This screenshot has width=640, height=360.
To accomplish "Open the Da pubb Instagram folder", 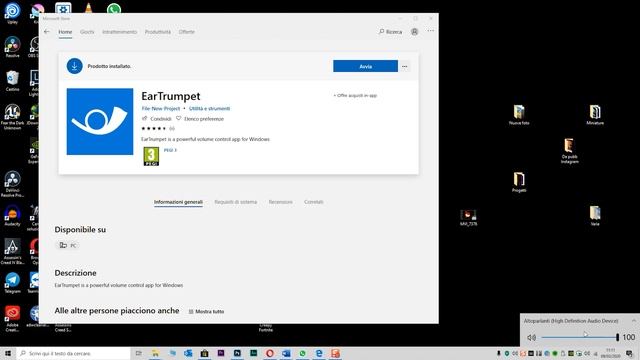I will 569,151.
